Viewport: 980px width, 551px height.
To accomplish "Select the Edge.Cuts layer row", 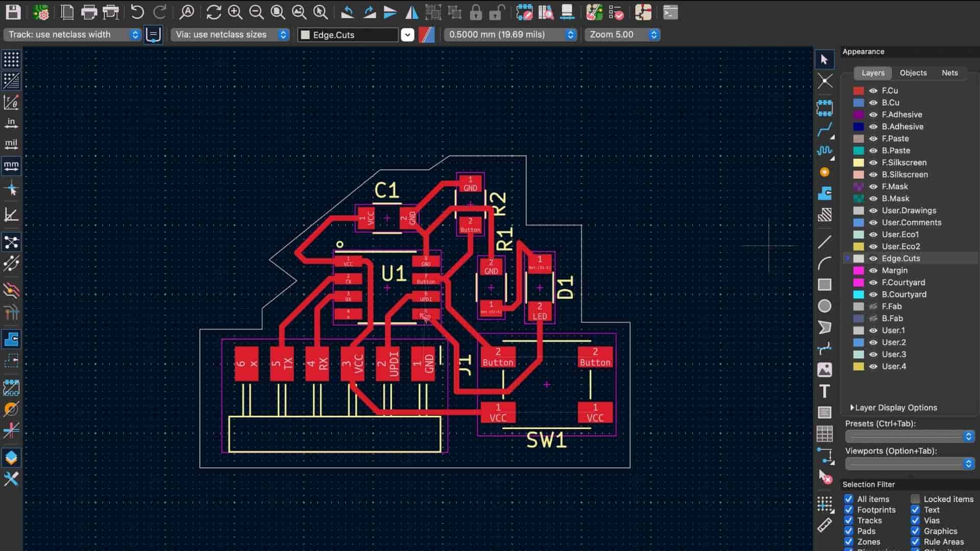I will (x=900, y=259).
